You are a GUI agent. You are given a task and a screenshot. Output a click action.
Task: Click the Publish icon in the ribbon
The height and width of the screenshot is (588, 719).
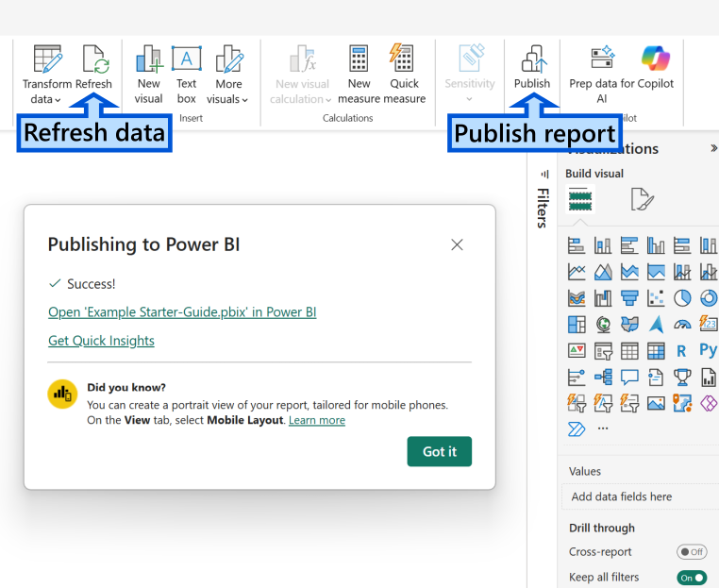point(532,59)
